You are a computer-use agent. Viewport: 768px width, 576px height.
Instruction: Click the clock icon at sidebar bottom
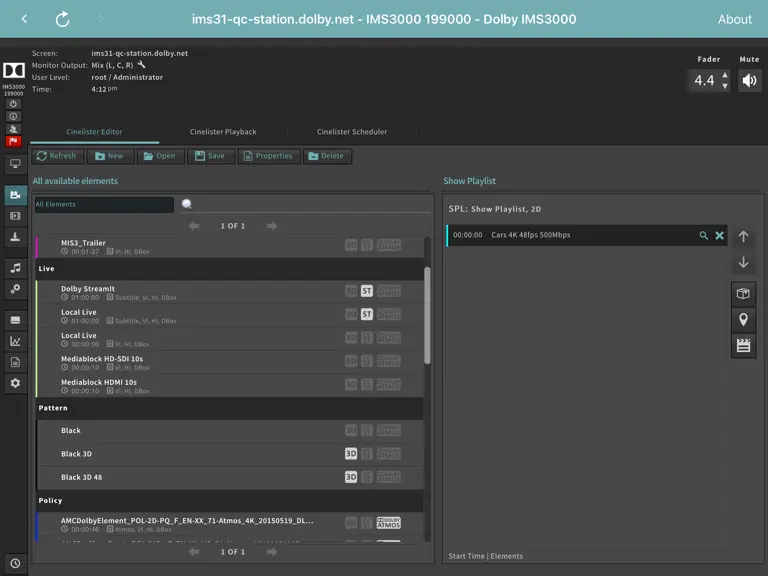(x=15, y=563)
